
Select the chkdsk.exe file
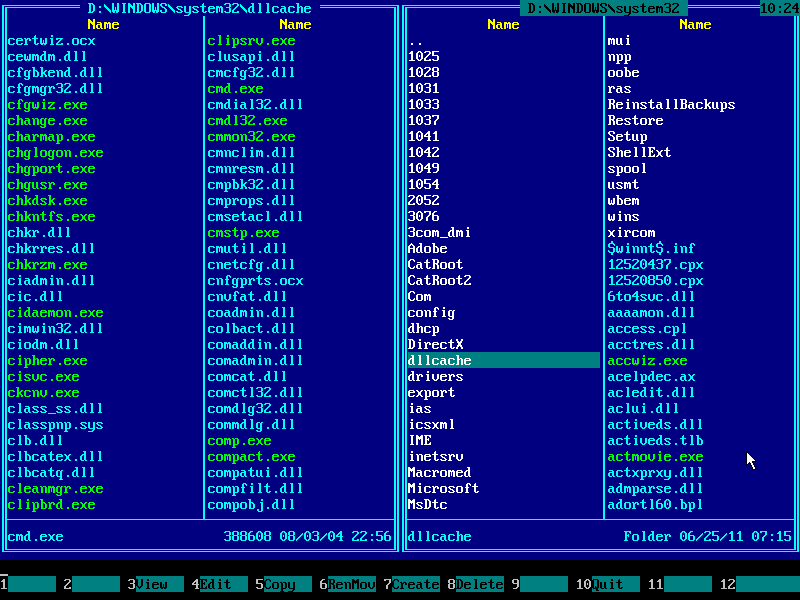click(47, 201)
